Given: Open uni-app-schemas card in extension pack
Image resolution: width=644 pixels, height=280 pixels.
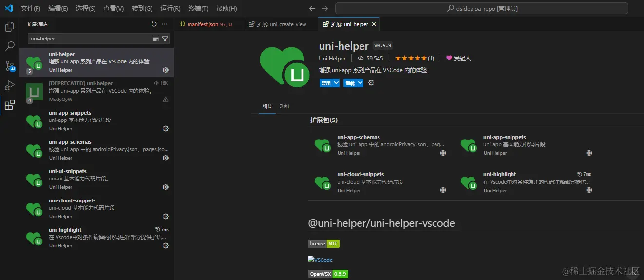Looking at the screenshot, I should [380, 145].
